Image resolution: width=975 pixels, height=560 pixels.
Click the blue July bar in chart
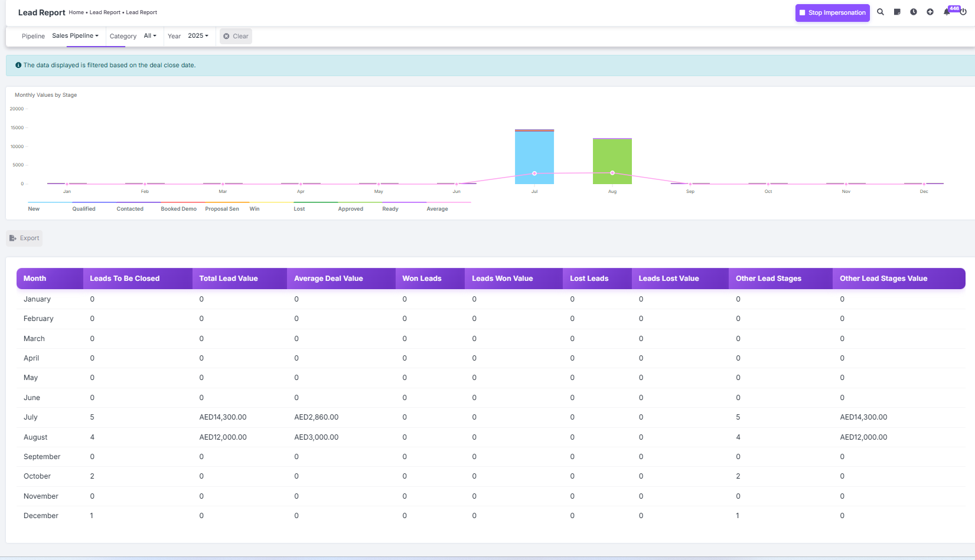[x=534, y=156]
